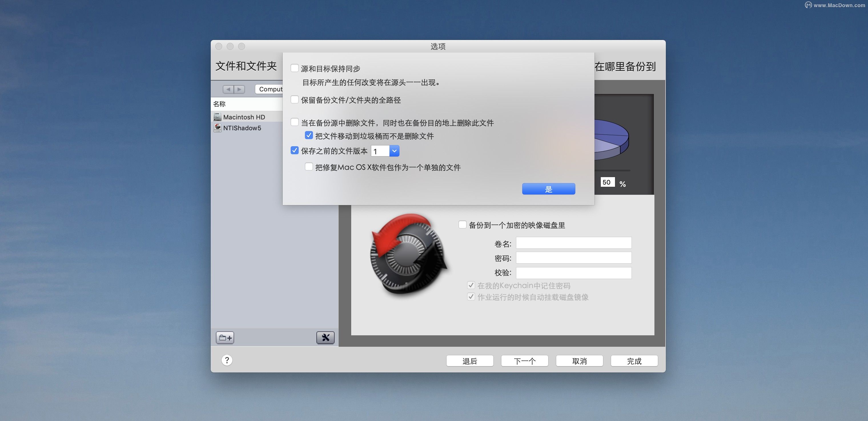Click the 50 percent value field
This screenshot has width=868, height=421.
pyautogui.click(x=608, y=182)
